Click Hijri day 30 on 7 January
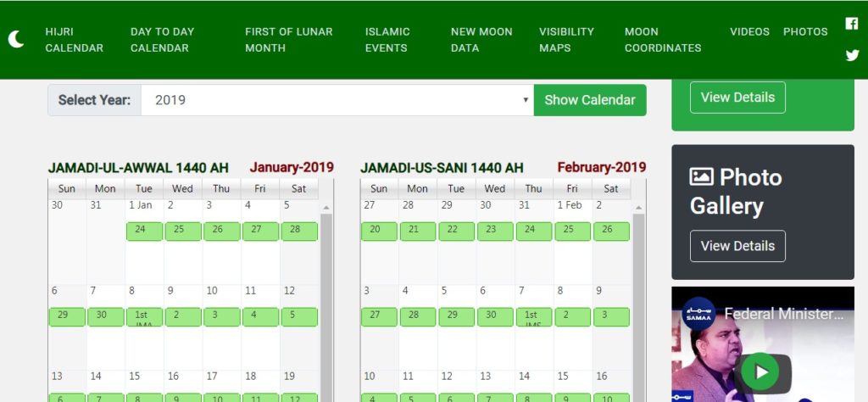Screen dimensions: 868x402 pyautogui.click(x=106, y=317)
